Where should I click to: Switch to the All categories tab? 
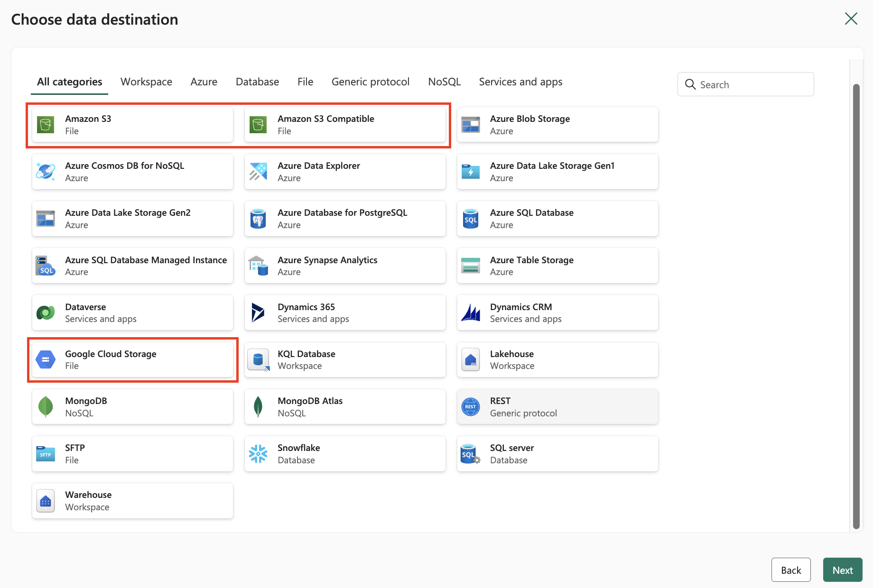70,82
